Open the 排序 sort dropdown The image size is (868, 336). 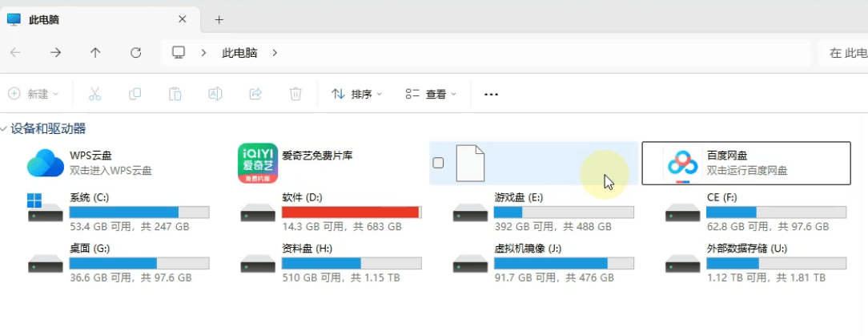tap(357, 94)
